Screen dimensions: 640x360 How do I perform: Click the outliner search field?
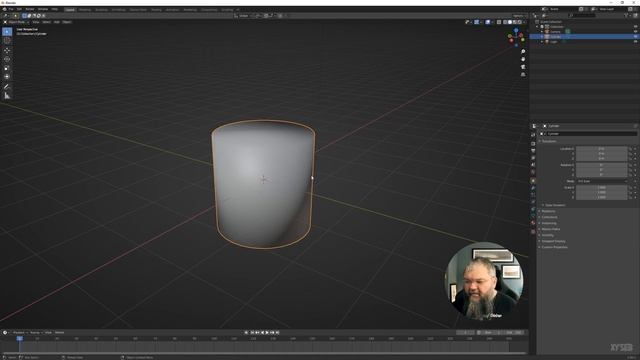pyautogui.click(x=583, y=16)
